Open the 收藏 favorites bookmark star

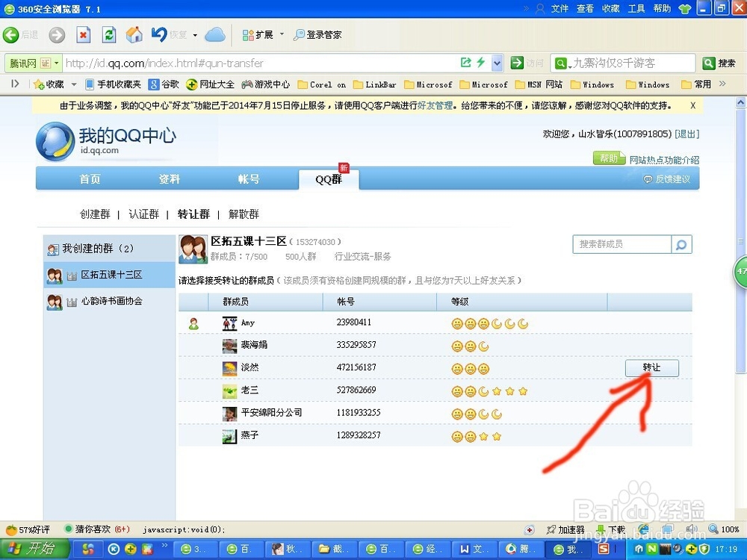coord(49,84)
